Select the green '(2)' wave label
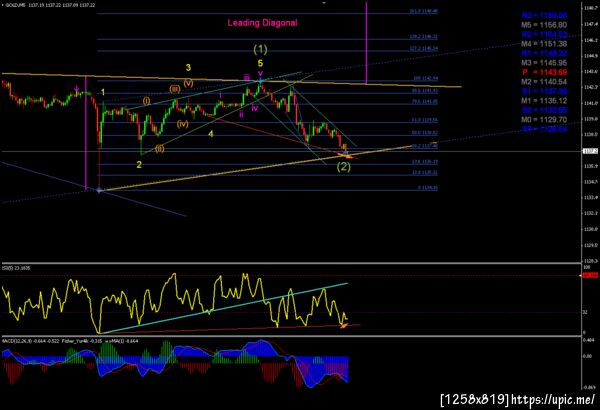The image size is (600, 410). [344, 167]
